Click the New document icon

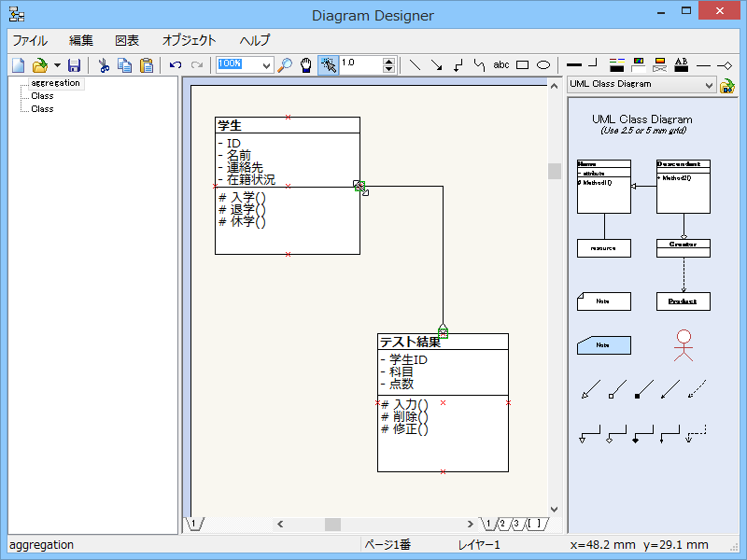[x=19, y=65]
